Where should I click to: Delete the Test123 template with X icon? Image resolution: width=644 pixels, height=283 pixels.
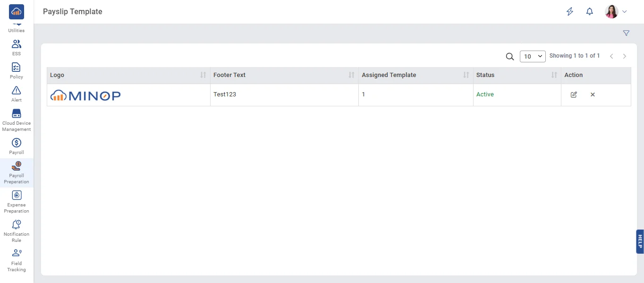tap(593, 94)
